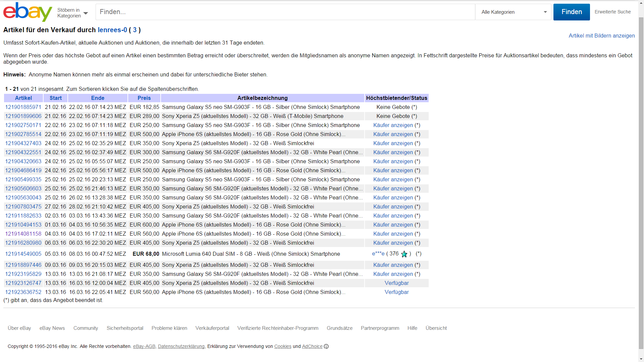Open Grundsätze footer link
This screenshot has width=644, height=362.
tap(340, 328)
